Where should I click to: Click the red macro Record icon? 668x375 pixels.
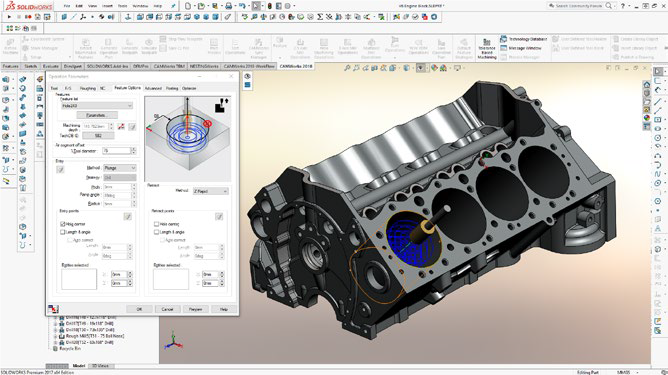(28, 17)
